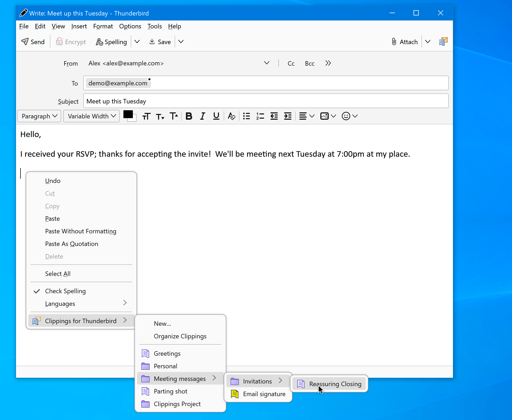This screenshot has height=420, width=512.
Task: Insert a bulleted list
Action: 246,116
